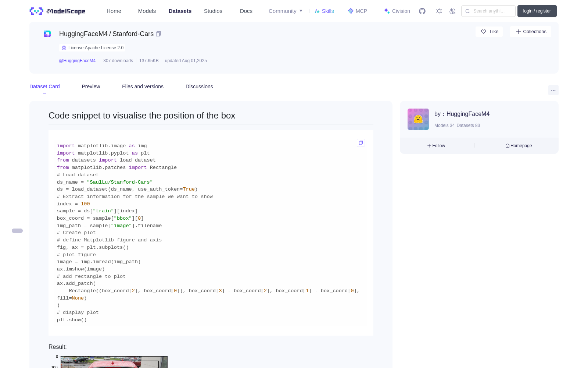Toggle light/dark theme sun icon

(439, 11)
